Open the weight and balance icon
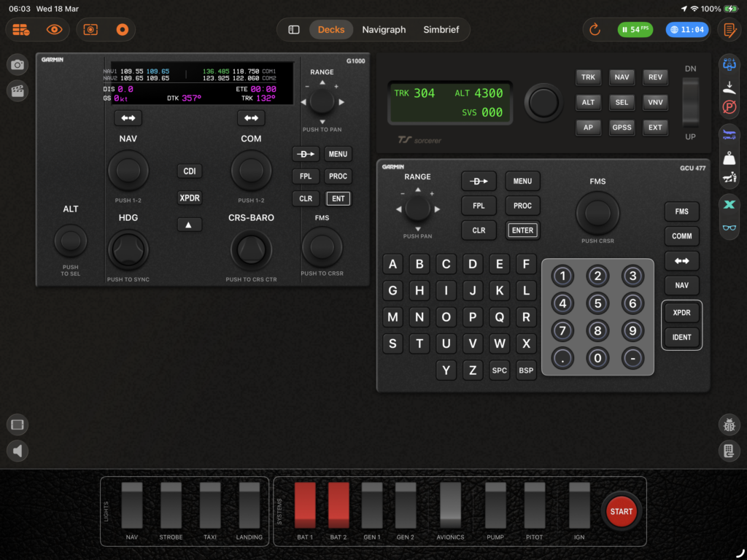 [729, 157]
